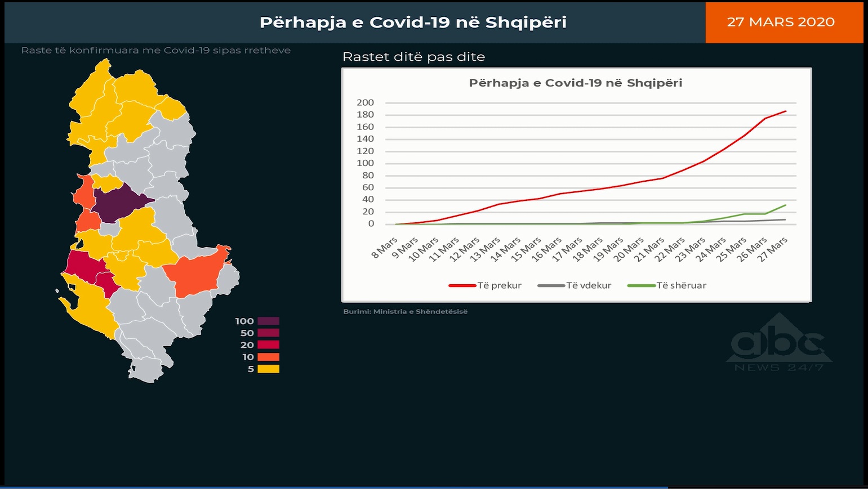
Task: Click the y-axis value 0
Action: [x=371, y=224]
